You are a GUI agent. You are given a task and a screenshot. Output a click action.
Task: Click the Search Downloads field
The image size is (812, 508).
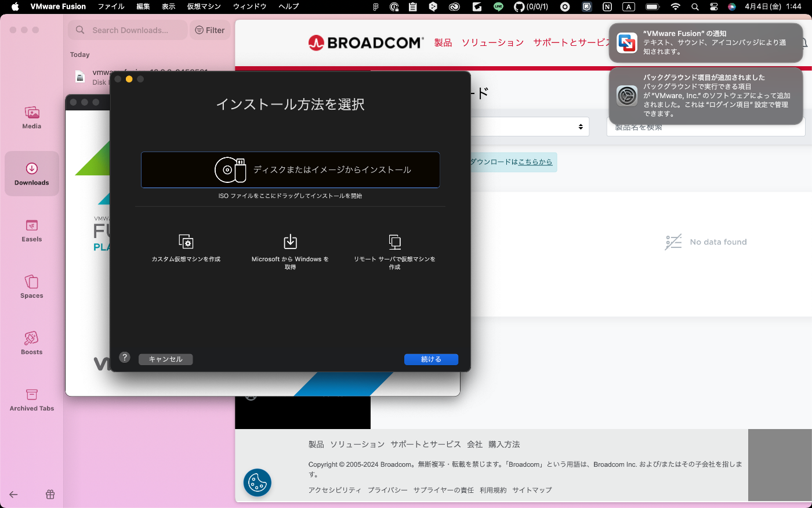[128, 30]
